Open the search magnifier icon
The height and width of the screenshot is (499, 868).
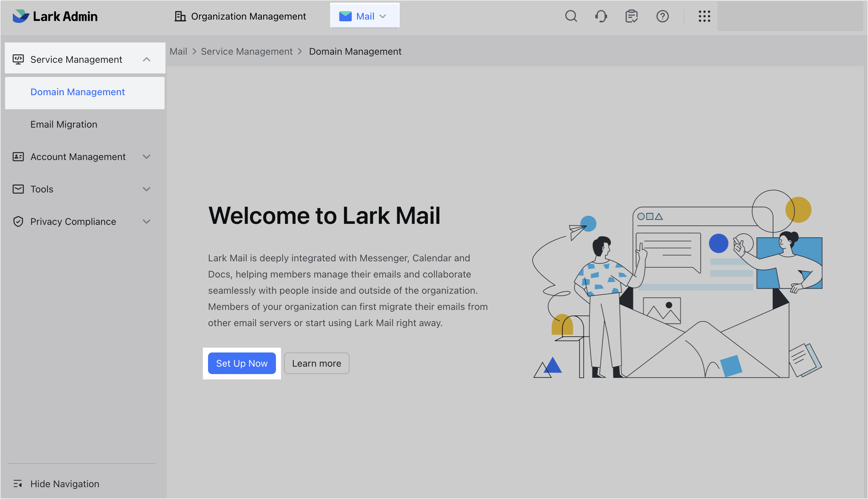[571, 16]
